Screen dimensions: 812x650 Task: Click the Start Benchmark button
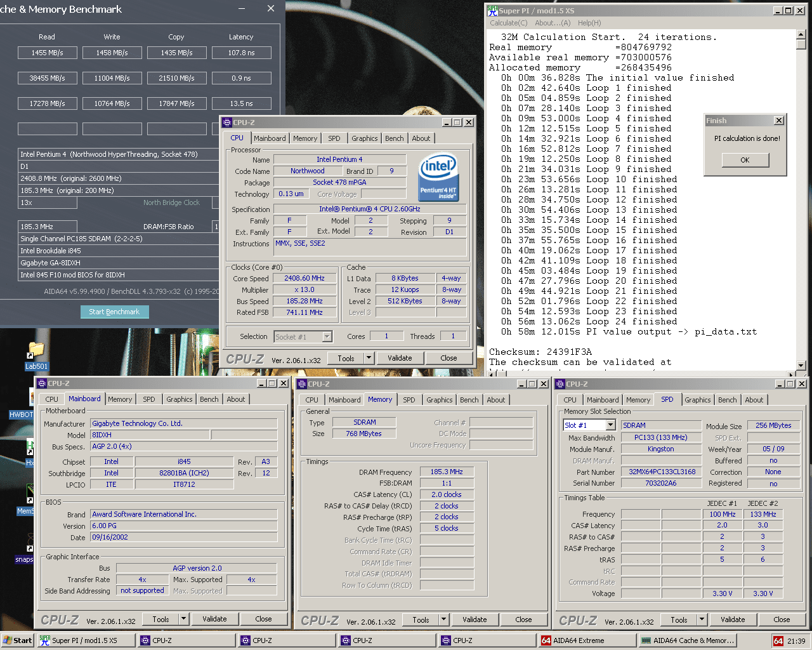click(x=115, y=312)
